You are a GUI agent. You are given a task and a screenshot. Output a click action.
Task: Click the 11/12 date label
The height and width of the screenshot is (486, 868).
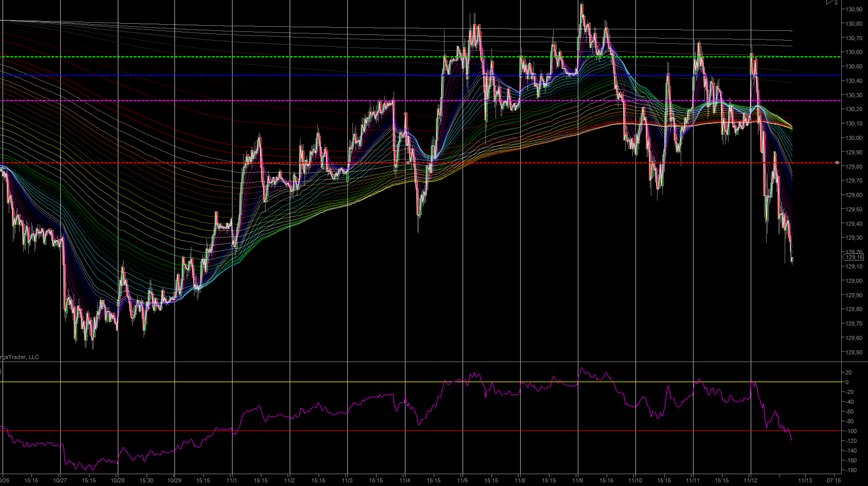[x=751, y=481]
